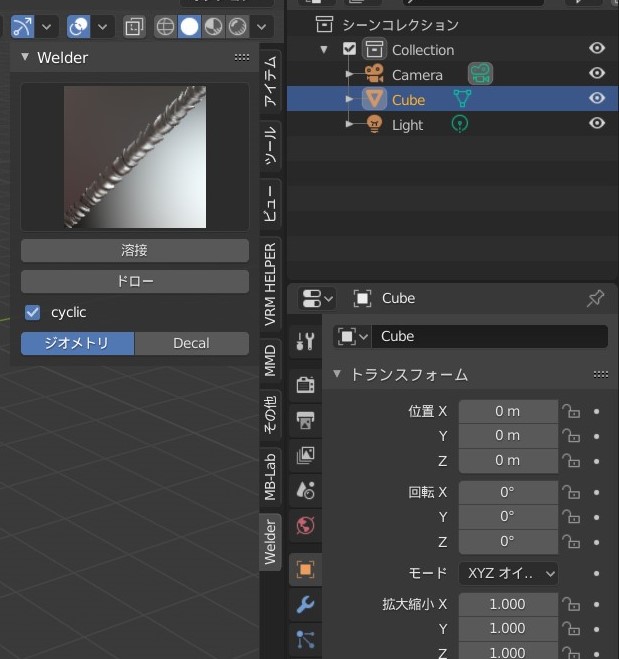Click the ドロー button
Viewport: 619px width, 659px height.
(135, 281)
